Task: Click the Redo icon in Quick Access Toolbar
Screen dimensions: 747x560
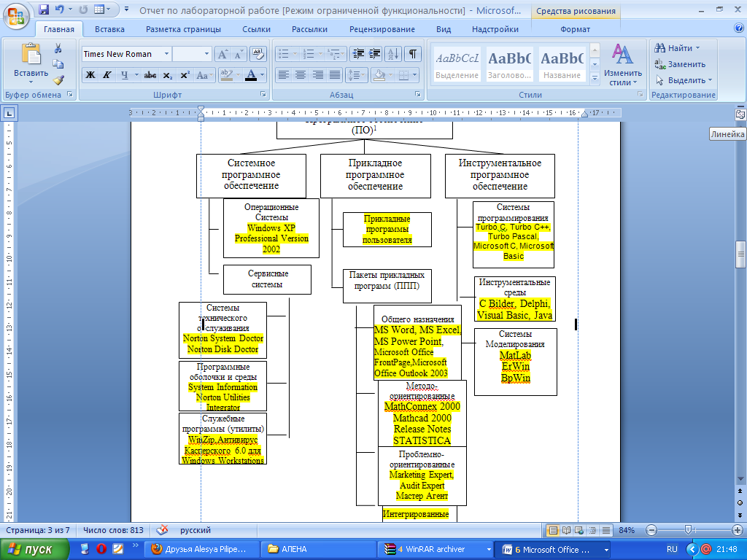Action: tap(83, 9)
